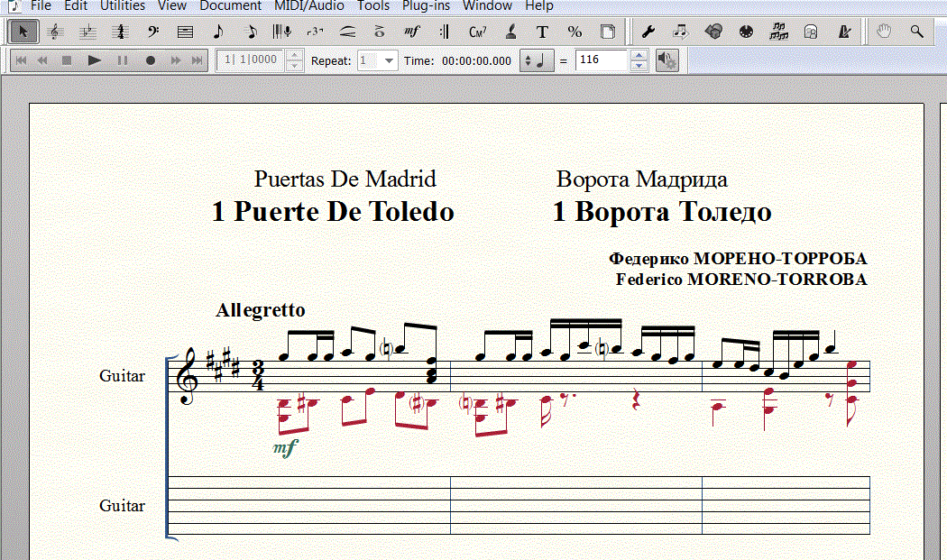Viewport: 947px width, 560px height.
Task: Start playback with the Play button
Action: (94, 60)
